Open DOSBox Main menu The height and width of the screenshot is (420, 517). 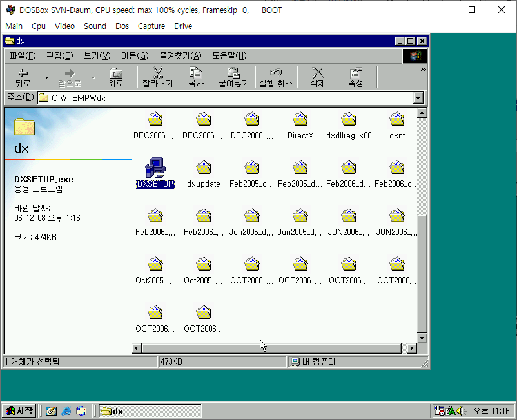coord(14,26)
